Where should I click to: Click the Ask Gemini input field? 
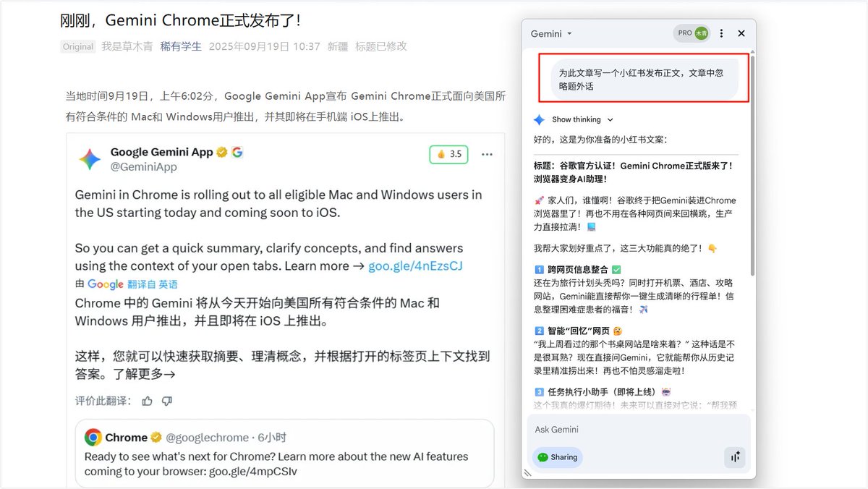(x=639, y=429)
